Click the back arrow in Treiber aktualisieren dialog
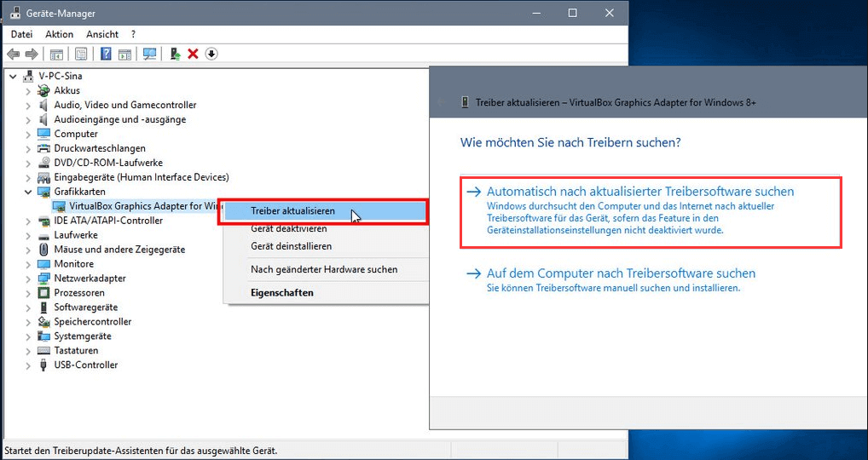The image size is (868, 460). [441, 102]
